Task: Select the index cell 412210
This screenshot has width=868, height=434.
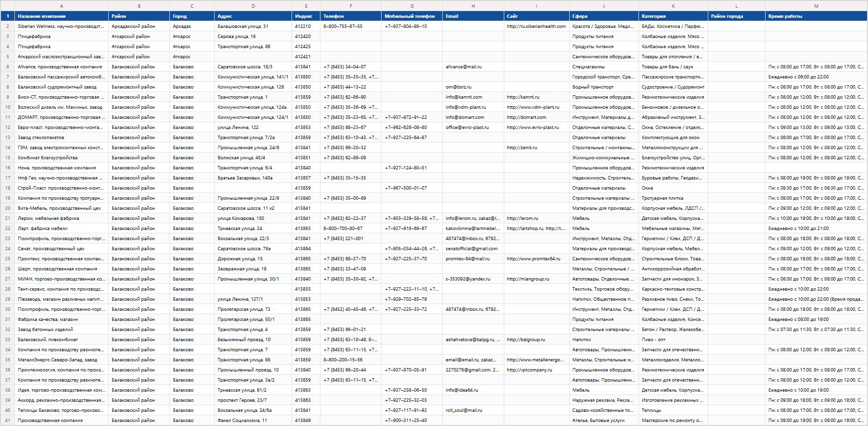Action: pyautogui.click(x=306, y=26)
